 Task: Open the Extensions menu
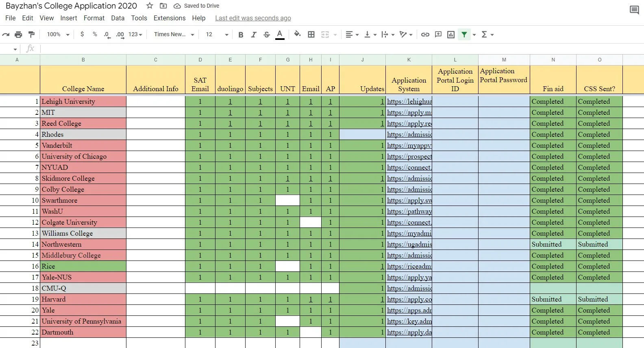(170, 18)
